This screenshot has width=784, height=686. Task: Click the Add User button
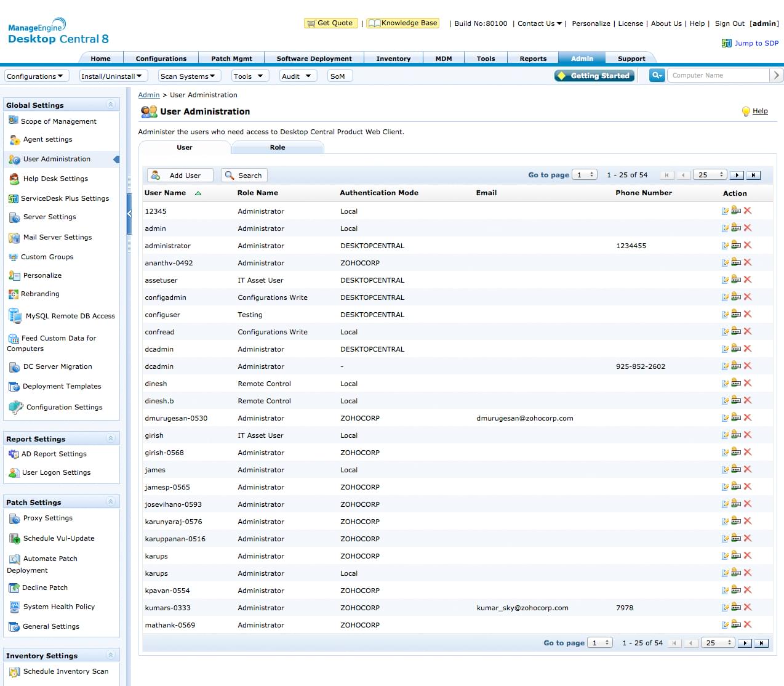click(180, 176)
